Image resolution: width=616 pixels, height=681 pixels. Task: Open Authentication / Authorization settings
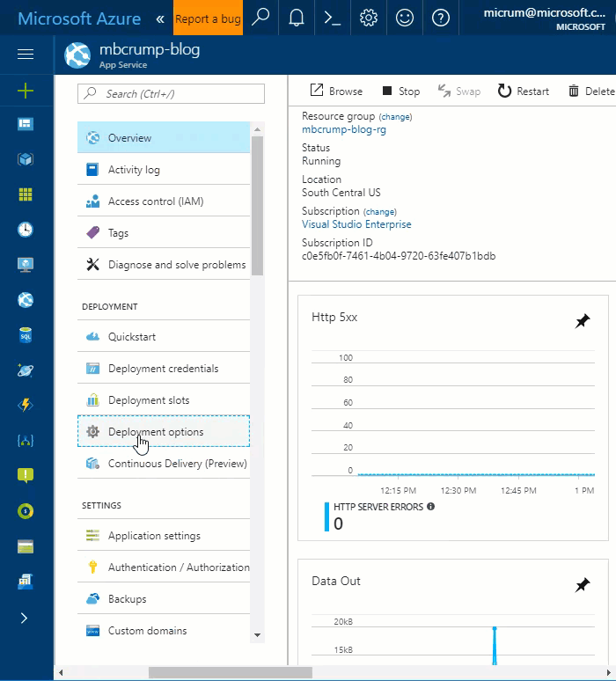(x=164, y=567)
